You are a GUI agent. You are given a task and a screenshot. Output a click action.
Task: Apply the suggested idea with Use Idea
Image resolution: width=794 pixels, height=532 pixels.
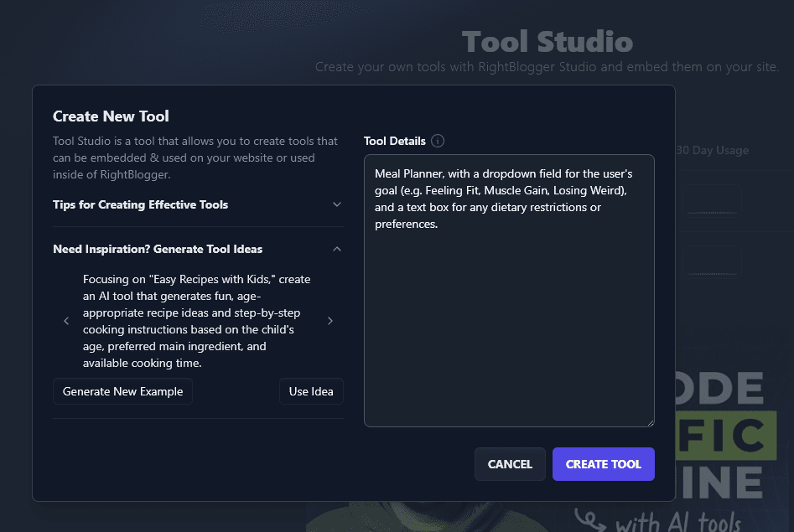(x=311, y=391)
